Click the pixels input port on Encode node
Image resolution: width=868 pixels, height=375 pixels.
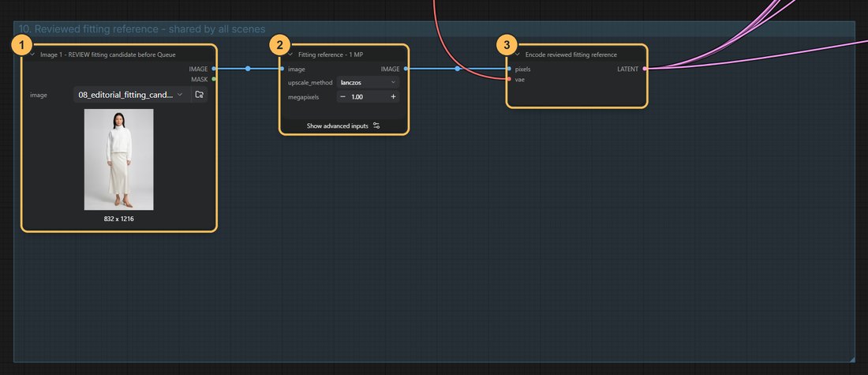(509, 69)
